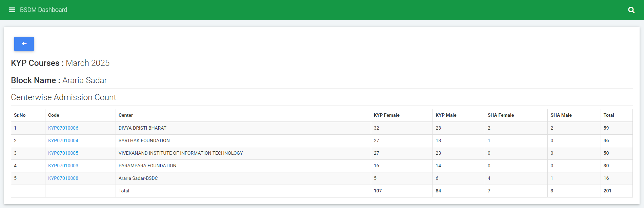Click serial number 3 in the table
Image resolution: width=644 pixels, height=208 pixels.
point(15,153)
